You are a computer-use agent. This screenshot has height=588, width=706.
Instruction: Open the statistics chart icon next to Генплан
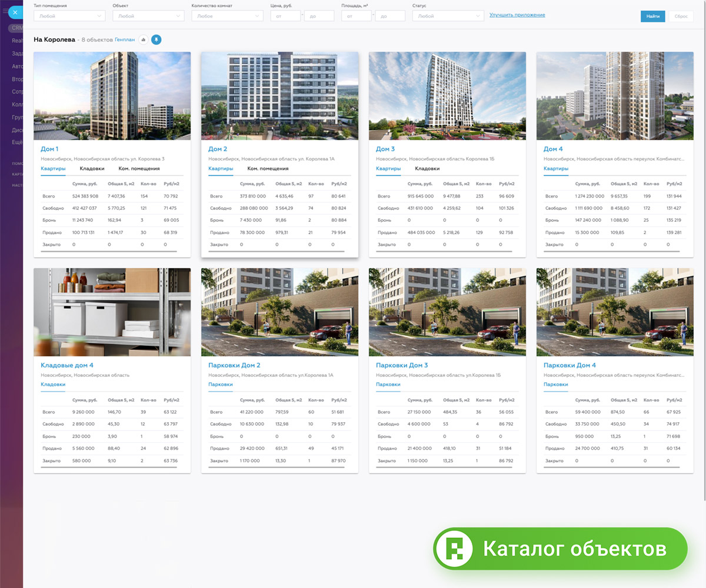(x=143, y=39)
